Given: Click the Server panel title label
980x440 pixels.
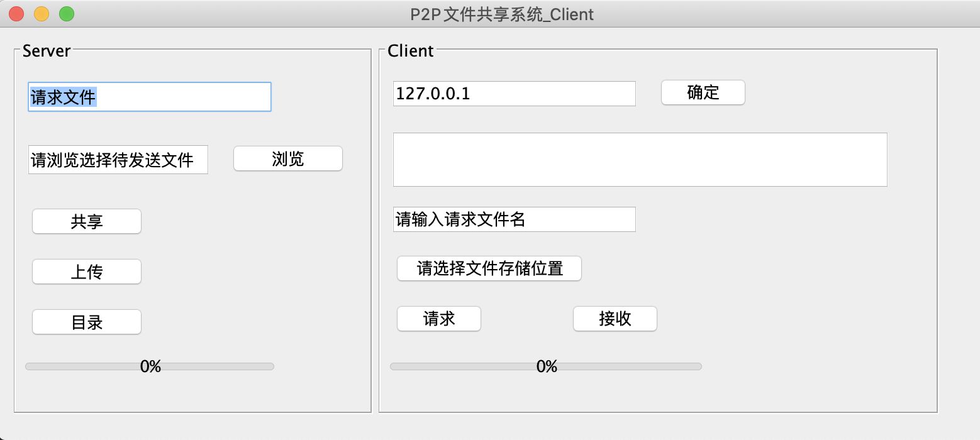Looking at the screenshot, I should pyautogui.click(x=47, y=51).
